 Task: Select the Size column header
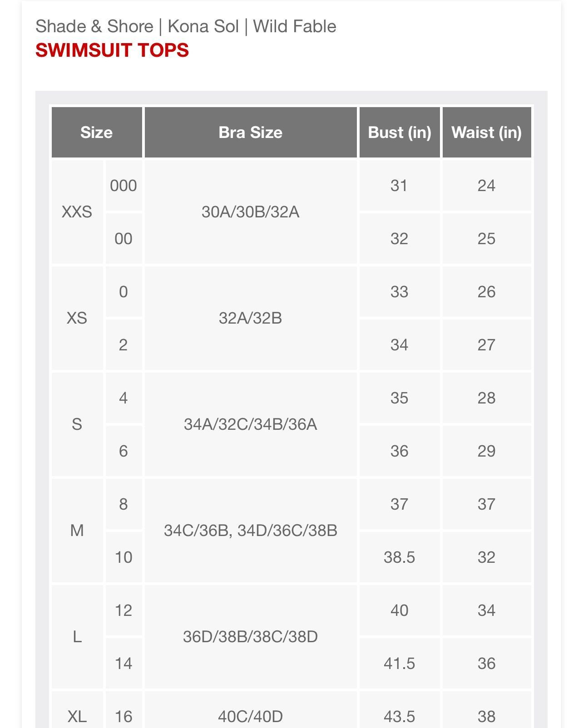coord(97,133)
